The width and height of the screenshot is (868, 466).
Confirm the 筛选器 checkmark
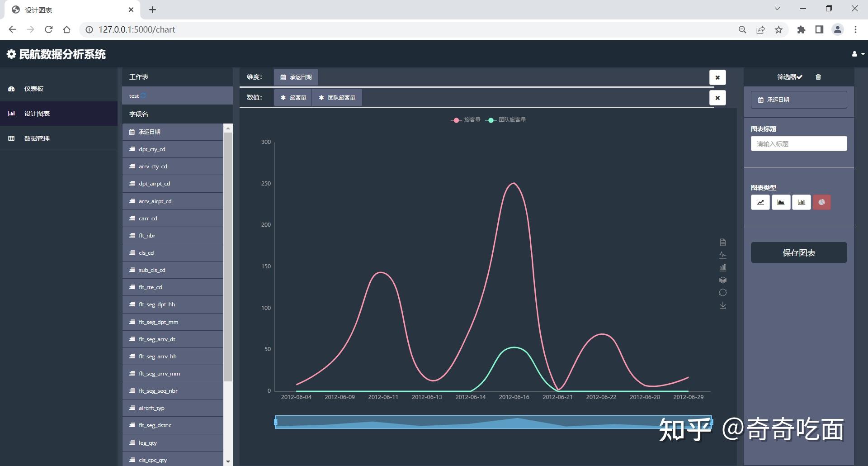click(x=800, y=77)
